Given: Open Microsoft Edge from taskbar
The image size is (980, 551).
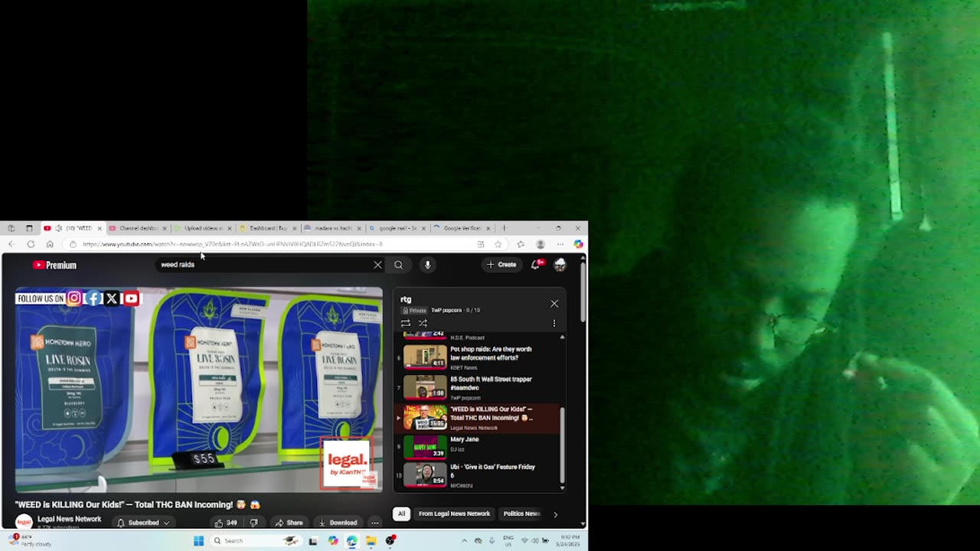Looking at the screenshot, I should 351,541.
